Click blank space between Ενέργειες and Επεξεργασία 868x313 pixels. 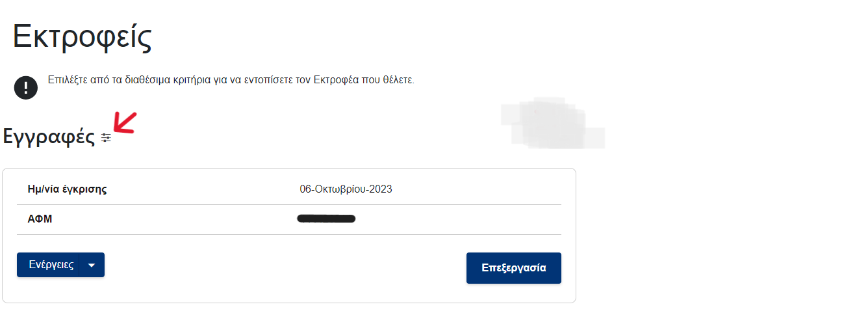[x=286, y=267]
